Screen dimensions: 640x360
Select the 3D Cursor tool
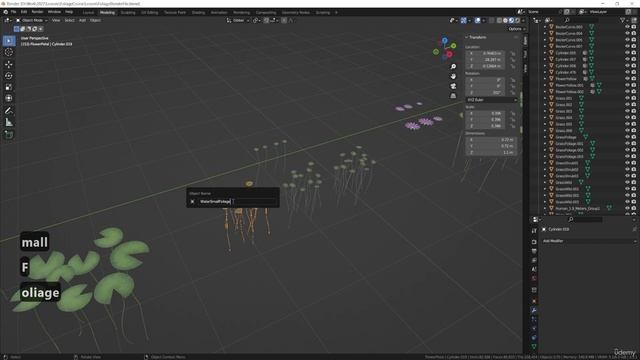tap(9, 52)
